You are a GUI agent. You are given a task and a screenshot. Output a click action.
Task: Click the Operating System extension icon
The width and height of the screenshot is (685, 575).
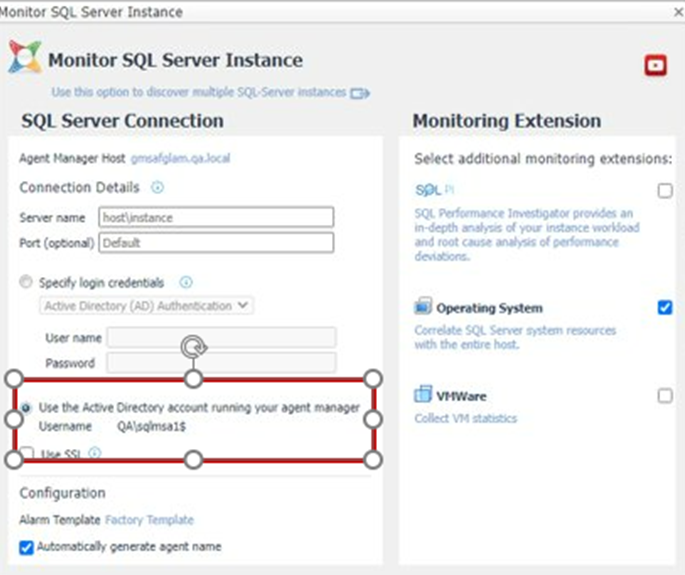tap(423, 306)
